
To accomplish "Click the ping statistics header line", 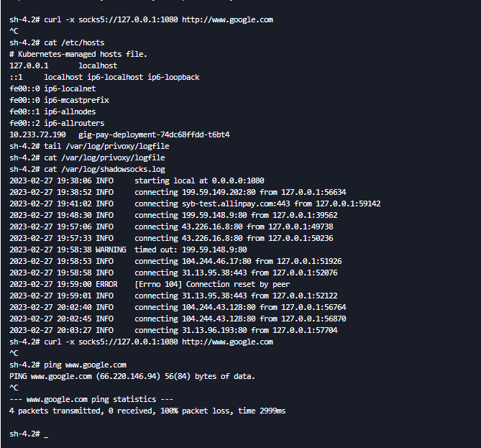I will pos(91,400).
